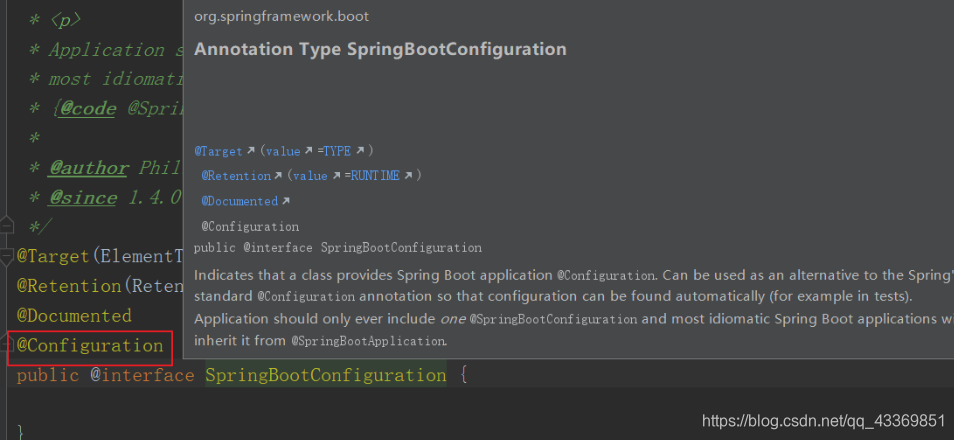Follow the @Documented link in the popup

coord(240,201)
